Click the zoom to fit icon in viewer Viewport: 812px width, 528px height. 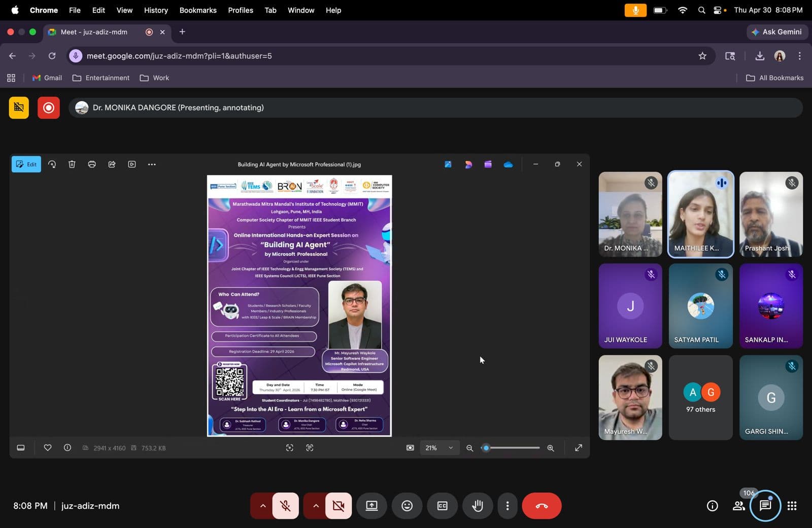click(410, 448)
